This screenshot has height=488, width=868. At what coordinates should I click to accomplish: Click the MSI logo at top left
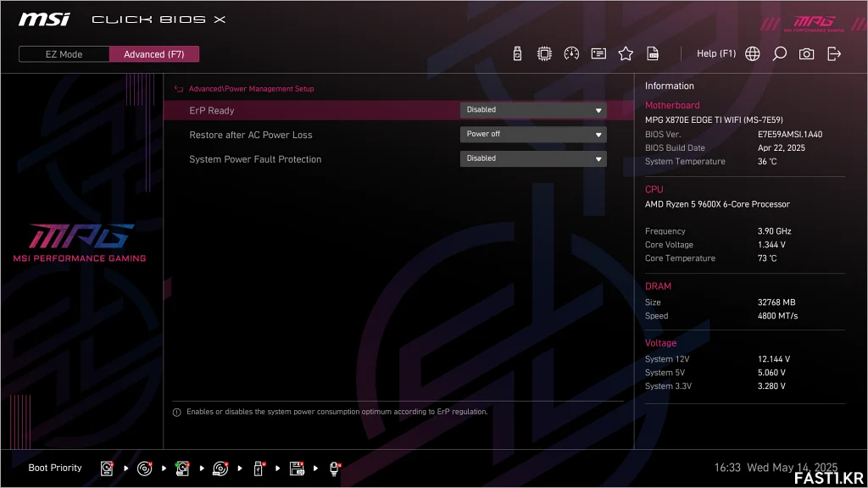(x=44, y=19)
